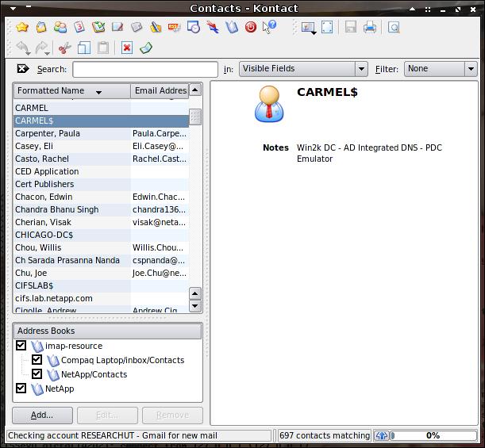Click the Cut scissors icon
485x448 pixels.
[x=64, y=48]
